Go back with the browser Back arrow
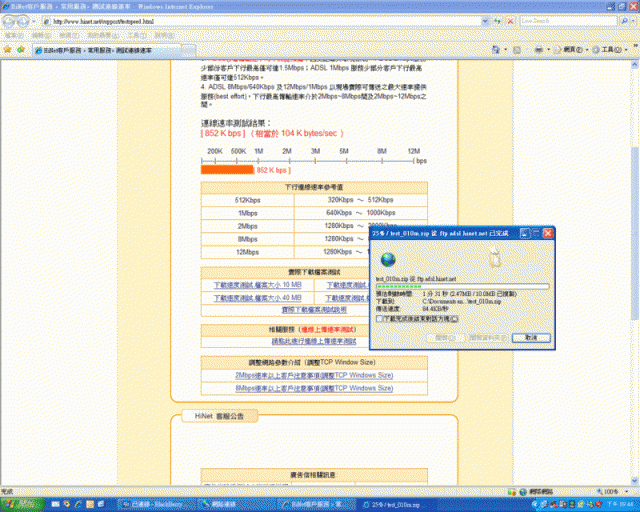The width and height of the screenshot is (640, 512). (9, 21)
